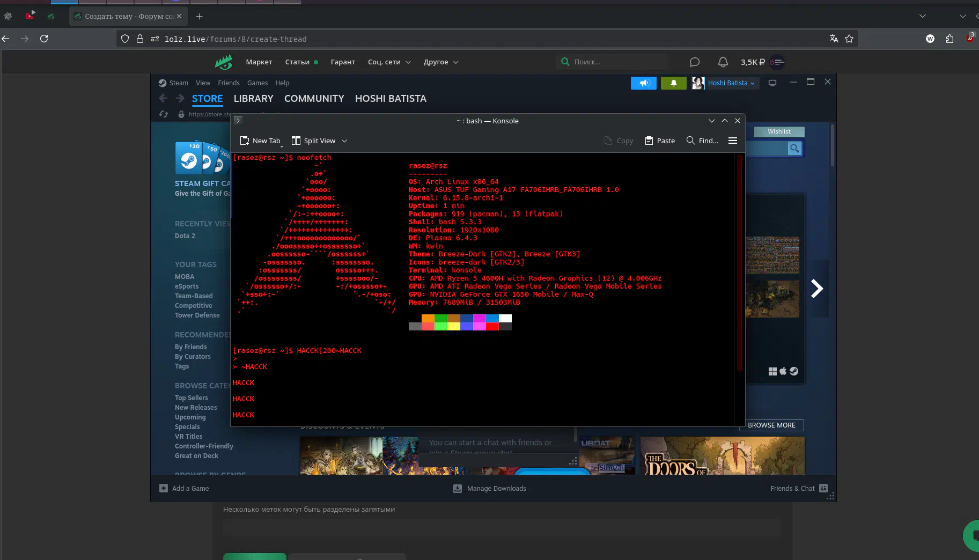Click Steam gift card image
979x560 pixels.
(202, 157)
